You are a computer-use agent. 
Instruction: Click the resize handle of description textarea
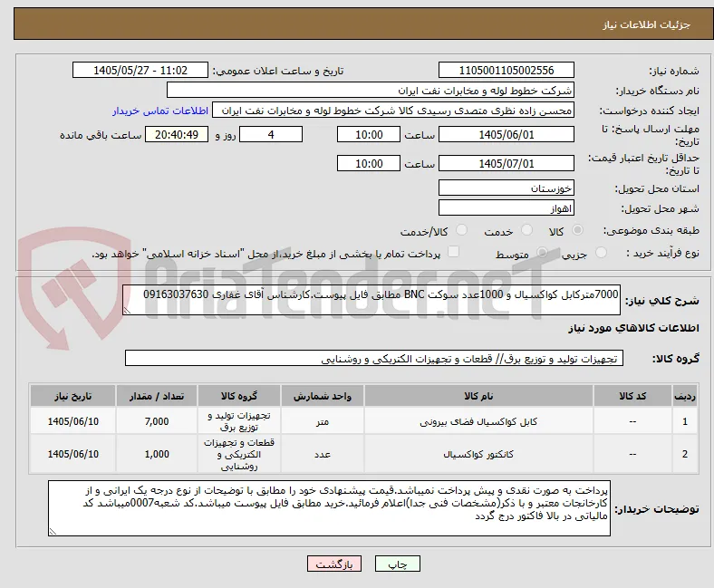pos(127,311)
